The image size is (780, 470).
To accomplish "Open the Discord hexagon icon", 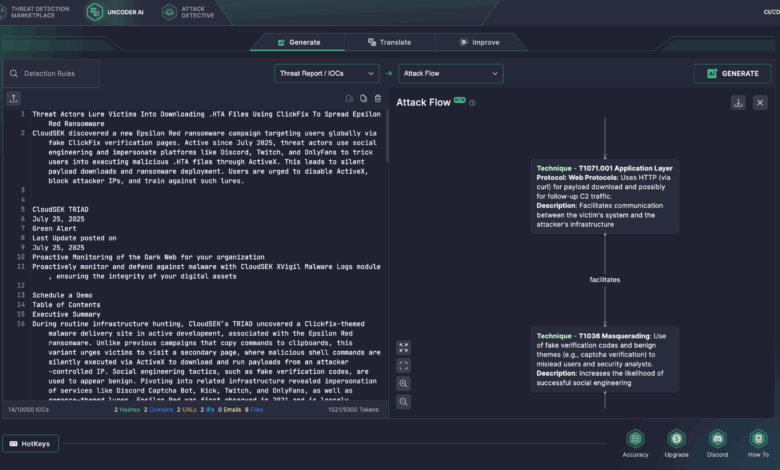I will 717,439.
